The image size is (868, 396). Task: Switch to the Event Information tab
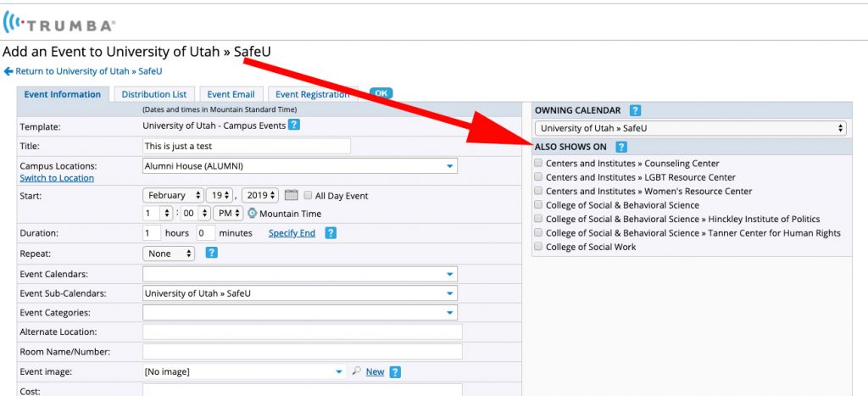[x=63, y=94]
